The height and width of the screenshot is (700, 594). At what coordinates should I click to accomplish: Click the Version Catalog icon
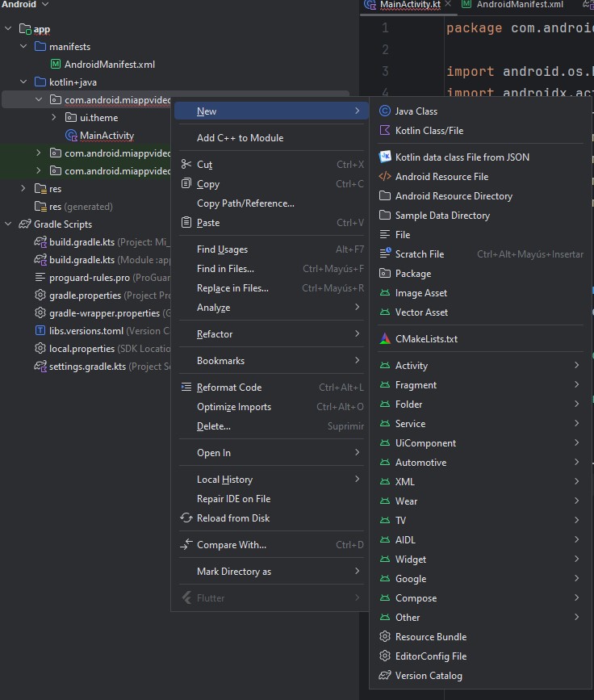tap(385, 676)
